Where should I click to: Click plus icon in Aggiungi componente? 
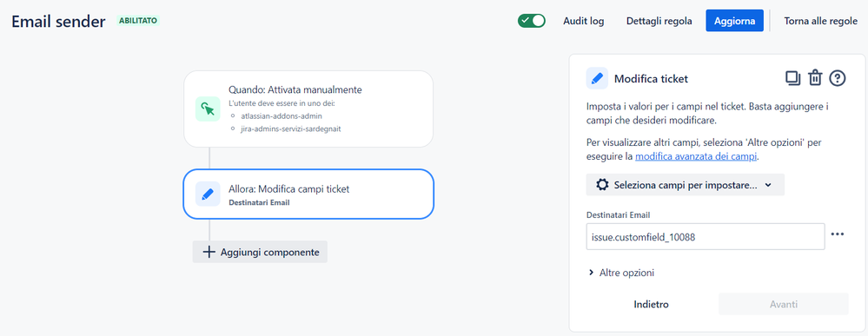pos(209,252)
